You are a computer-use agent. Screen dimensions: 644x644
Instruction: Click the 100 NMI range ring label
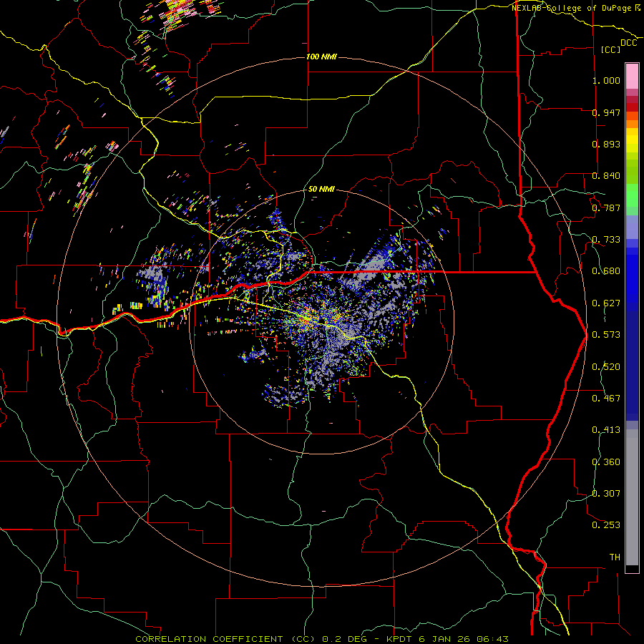pyautogui.click(x=321, y=57)
